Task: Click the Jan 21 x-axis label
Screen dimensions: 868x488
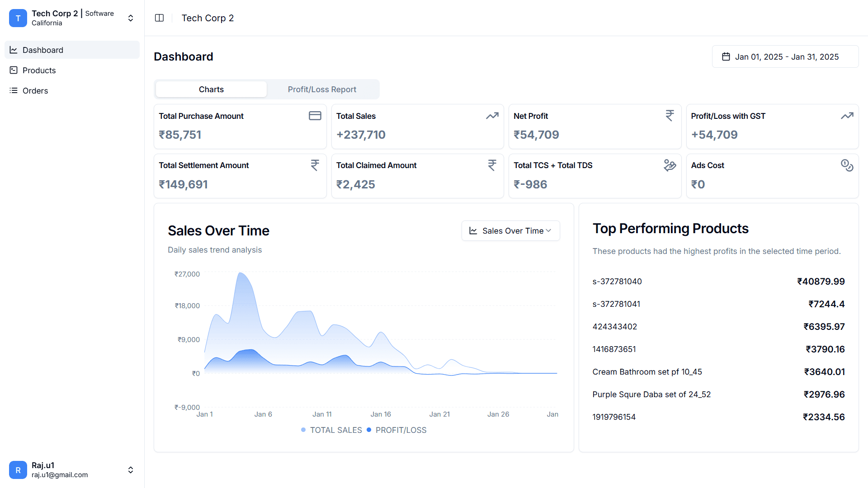Action: point(439,414)
